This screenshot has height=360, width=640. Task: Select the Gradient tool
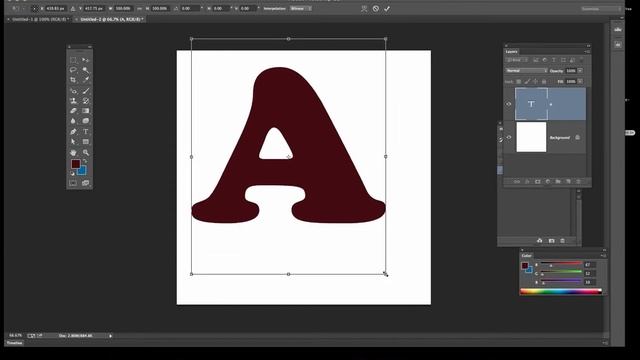pyautogui.click(x=86, y=111)
